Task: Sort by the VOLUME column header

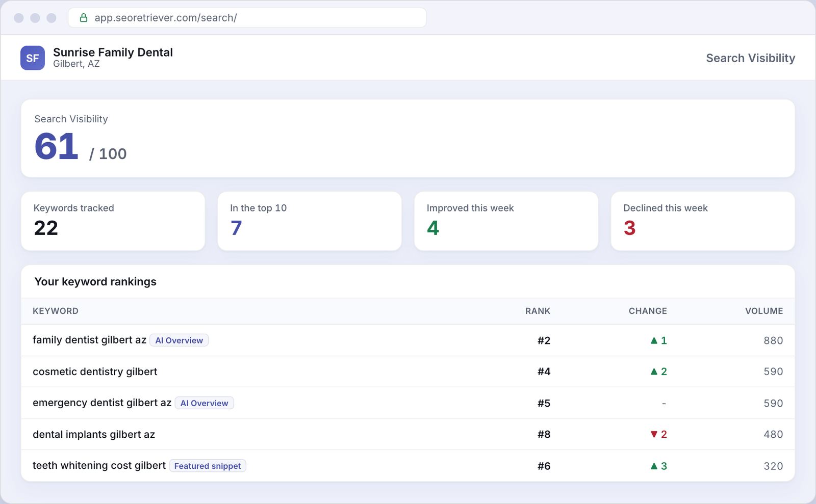Action: [764, 311]
